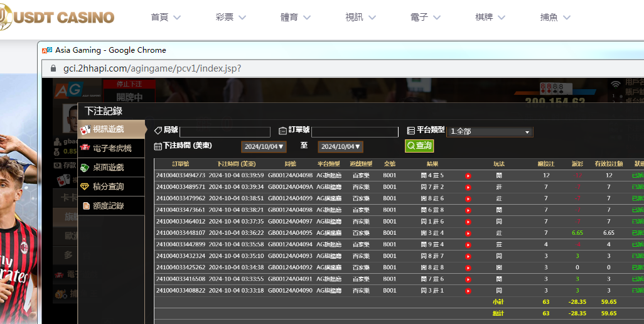Go to 首頁 in top navigation
Viewport: 644px width, 324px height.
click(x=166, y=18)
